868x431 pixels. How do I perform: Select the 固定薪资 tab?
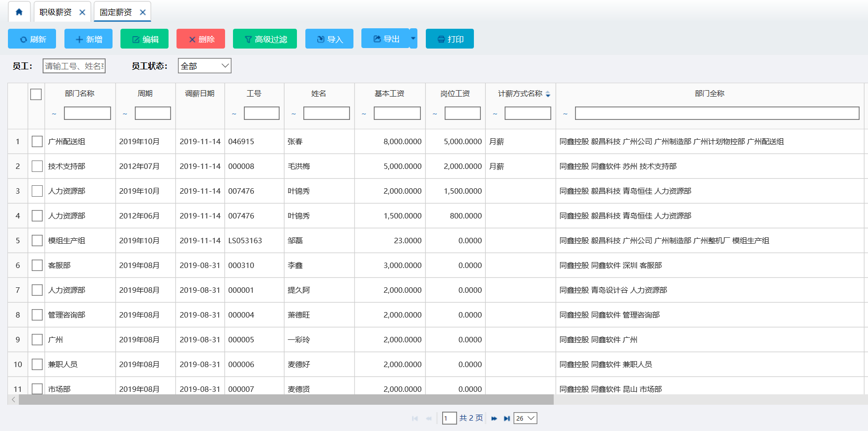[x=116, y=12]
